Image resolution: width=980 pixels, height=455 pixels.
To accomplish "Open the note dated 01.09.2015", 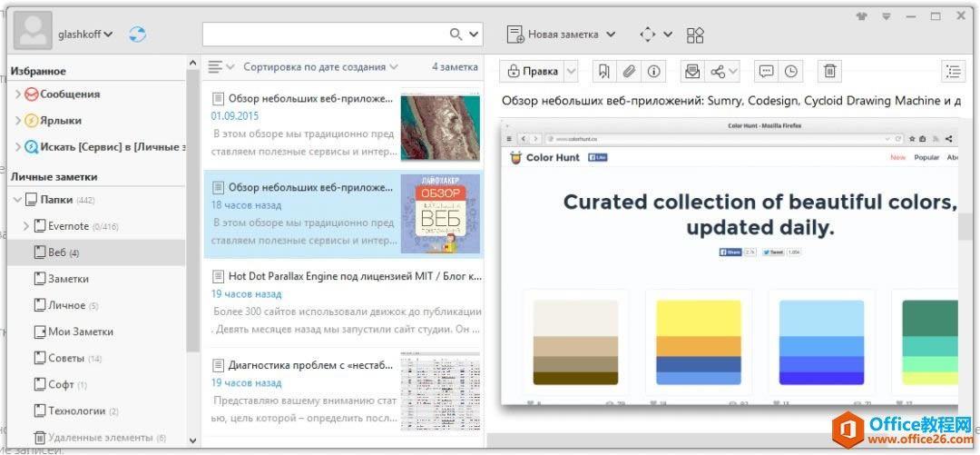I will [343, 125].
